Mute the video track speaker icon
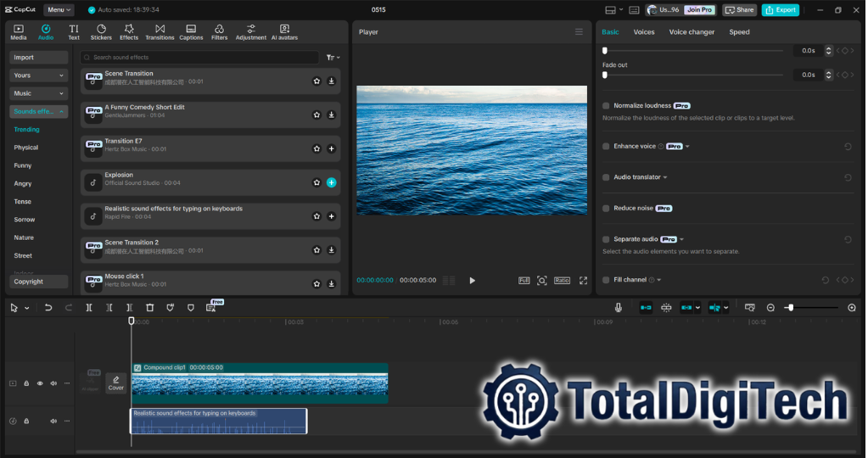 [53, 383]
